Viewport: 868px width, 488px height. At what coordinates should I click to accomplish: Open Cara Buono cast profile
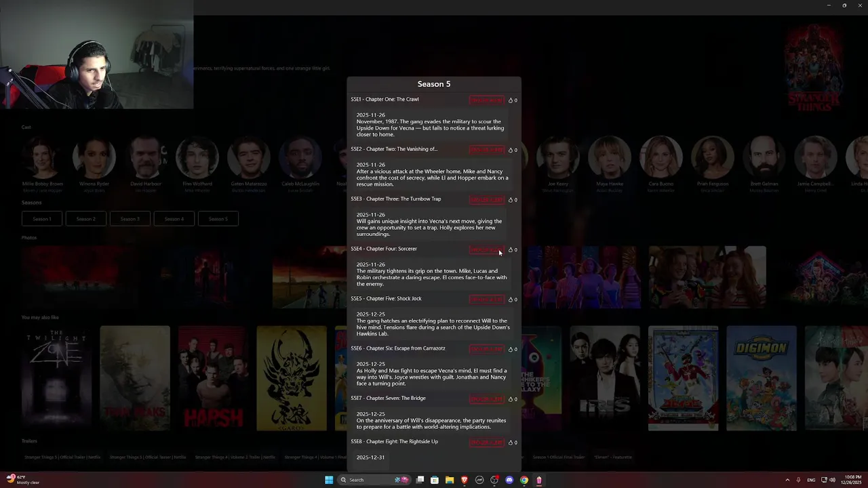(661, 158)
